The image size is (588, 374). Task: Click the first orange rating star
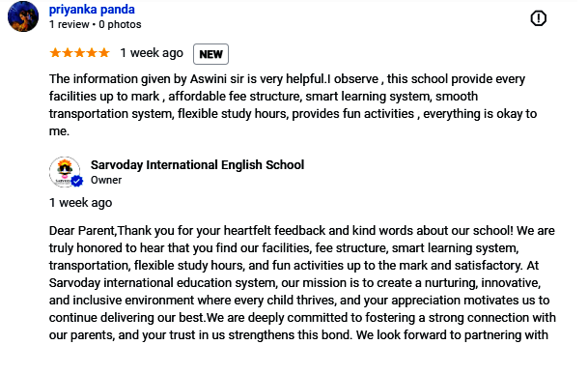point(55,52)
